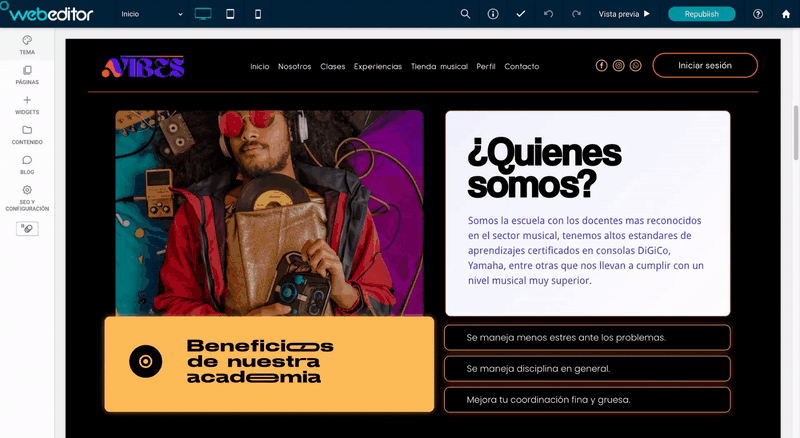800x438 pixels.
Task: Switch to mobile phone view
Action: coord(258,14)
